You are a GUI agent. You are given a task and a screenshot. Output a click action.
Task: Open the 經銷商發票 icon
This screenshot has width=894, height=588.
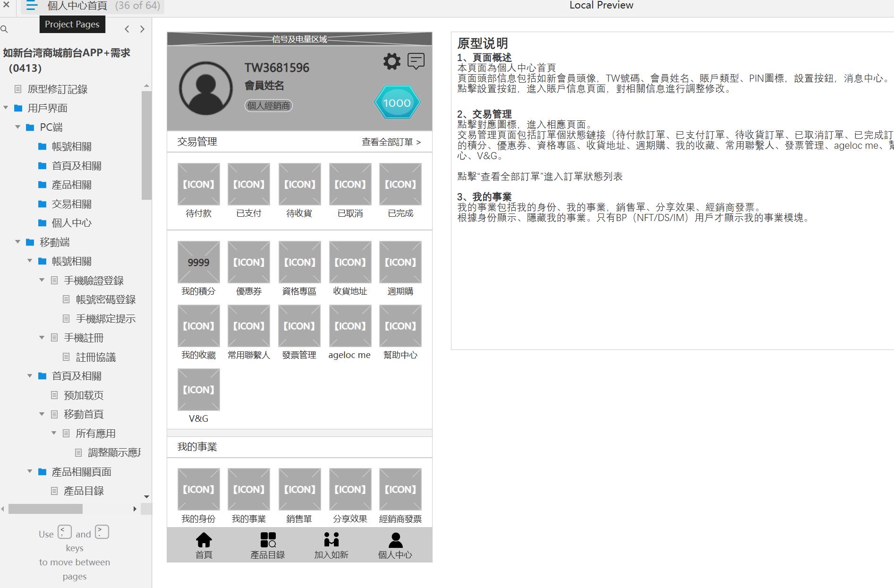pos(400,489)
